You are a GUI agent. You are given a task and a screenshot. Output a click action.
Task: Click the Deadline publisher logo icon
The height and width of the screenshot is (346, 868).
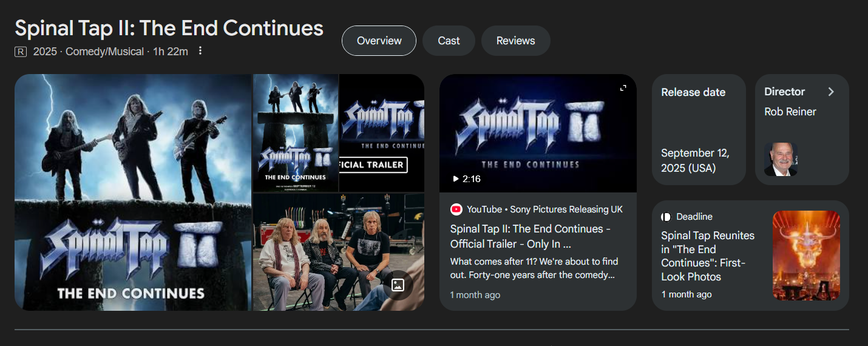666,217
